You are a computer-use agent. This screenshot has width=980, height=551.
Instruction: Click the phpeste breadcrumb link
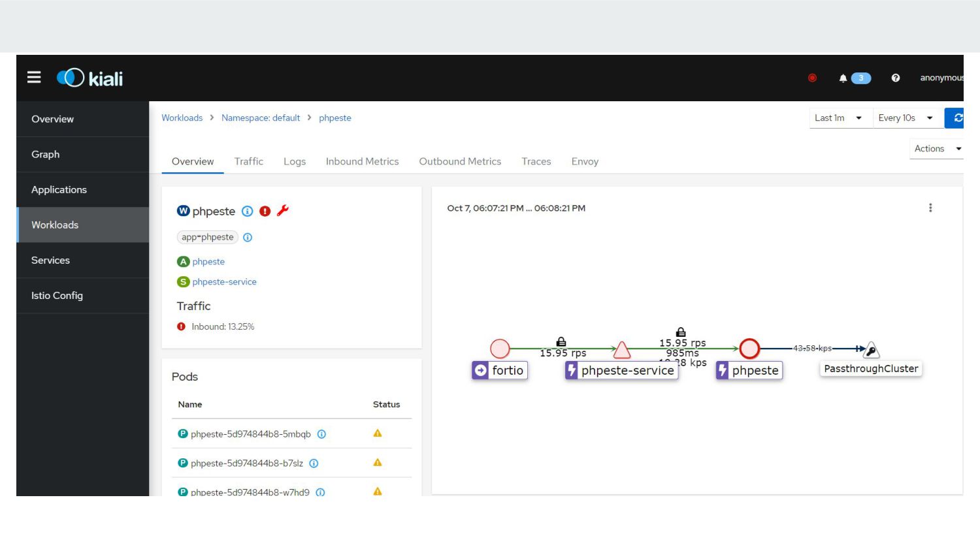(335, 118)
